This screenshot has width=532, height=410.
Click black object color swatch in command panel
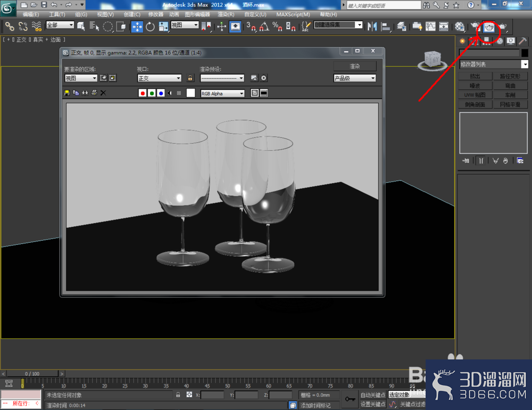coord(525,53)
